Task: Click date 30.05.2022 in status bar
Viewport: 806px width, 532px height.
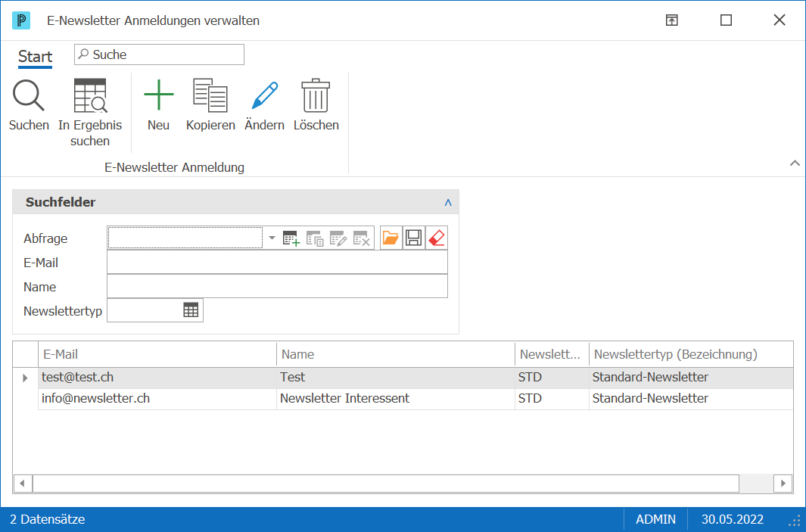Action: tap(733, 519)
